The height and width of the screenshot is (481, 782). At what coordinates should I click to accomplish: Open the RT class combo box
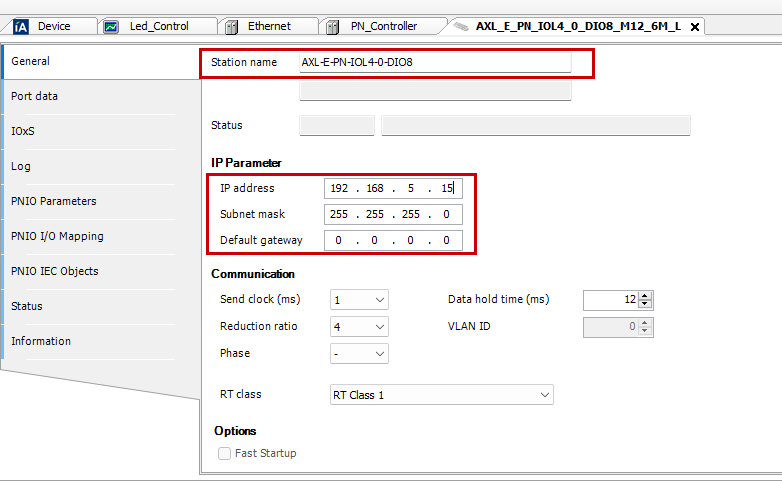pyautogui.click(x=441, y=395)
